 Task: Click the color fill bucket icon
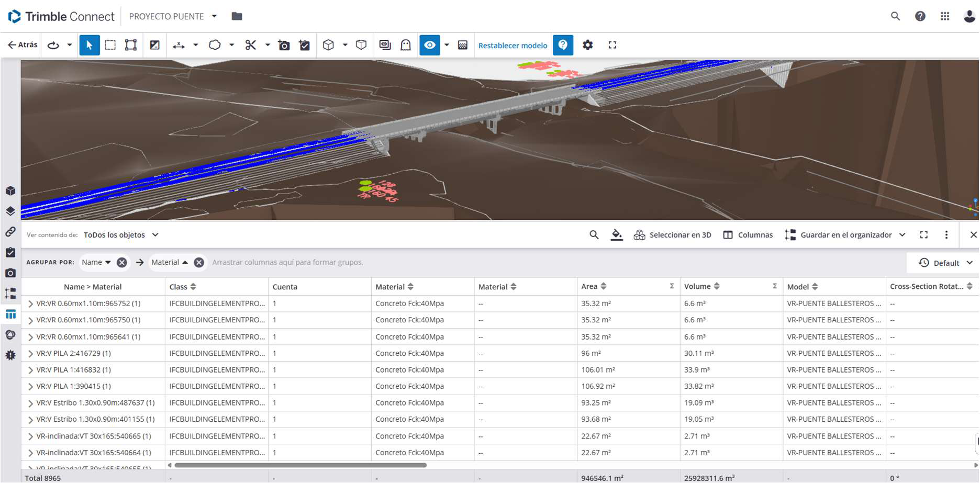(x=617, y=235)
